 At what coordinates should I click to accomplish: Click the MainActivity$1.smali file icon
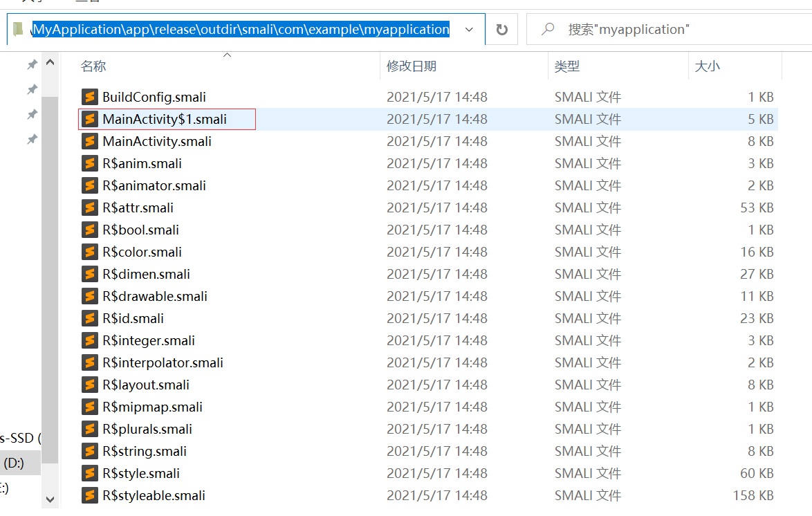point(90,119)
